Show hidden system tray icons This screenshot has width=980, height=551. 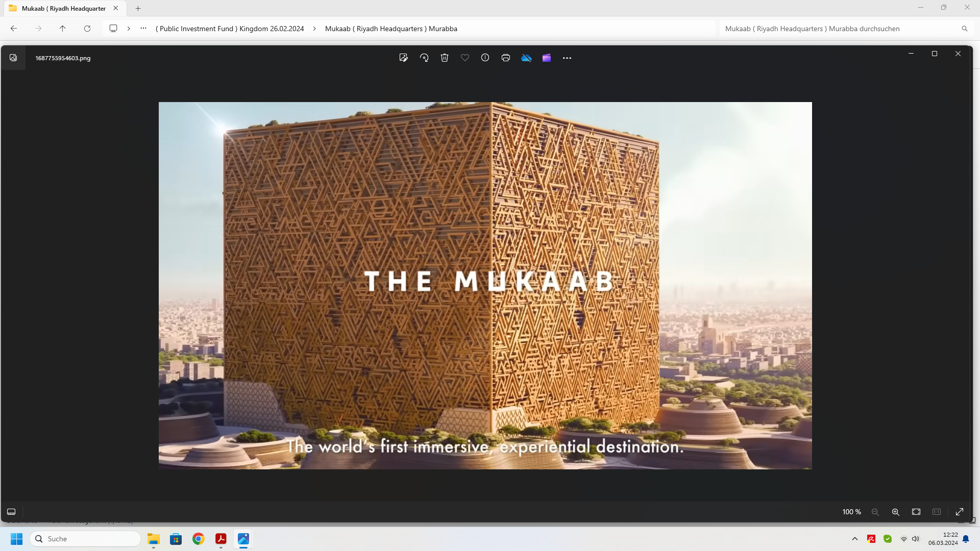tap(855, 539)
